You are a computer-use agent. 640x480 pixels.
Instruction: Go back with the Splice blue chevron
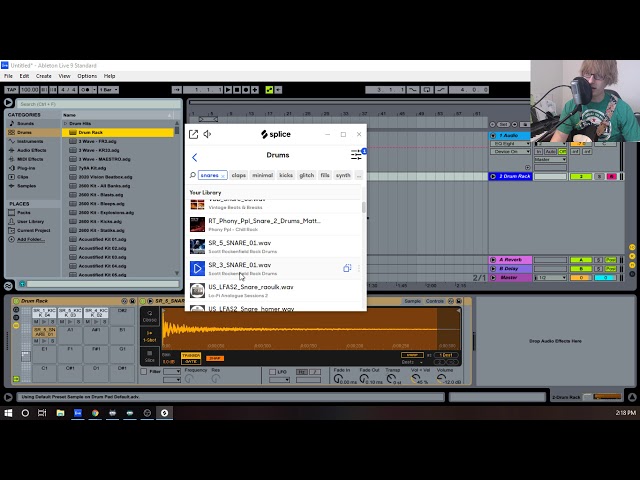point(195,157)
